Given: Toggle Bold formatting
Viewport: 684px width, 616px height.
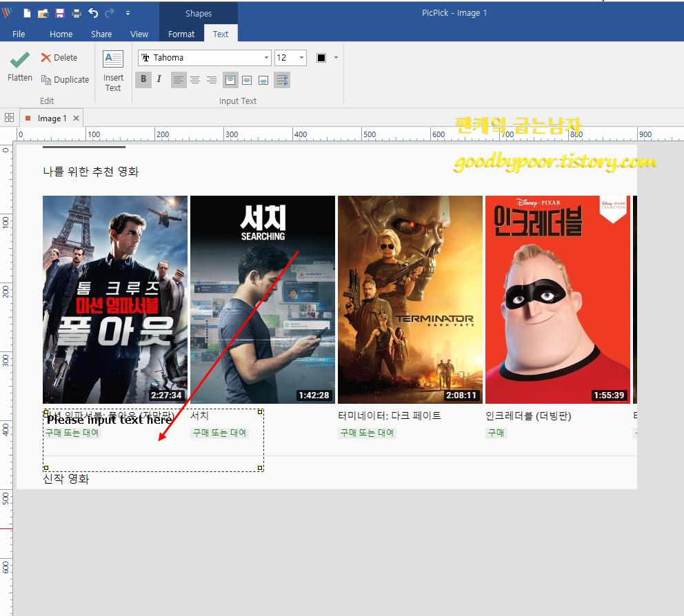Looking at the screenshot, I should point(143,79).
